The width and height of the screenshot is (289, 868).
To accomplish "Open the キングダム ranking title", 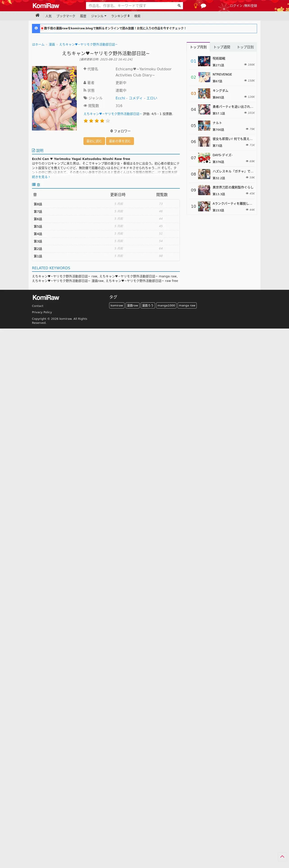I will 220,91.
